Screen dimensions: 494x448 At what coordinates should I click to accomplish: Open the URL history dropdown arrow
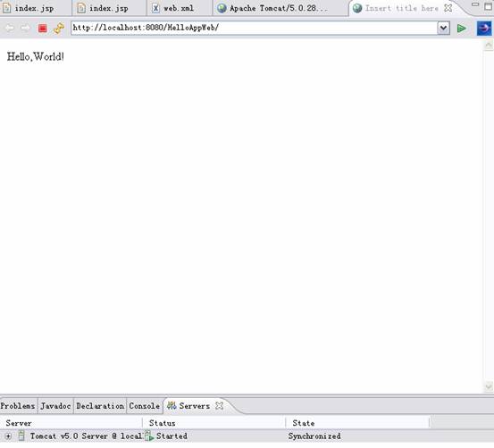click(x=443, y=28)
